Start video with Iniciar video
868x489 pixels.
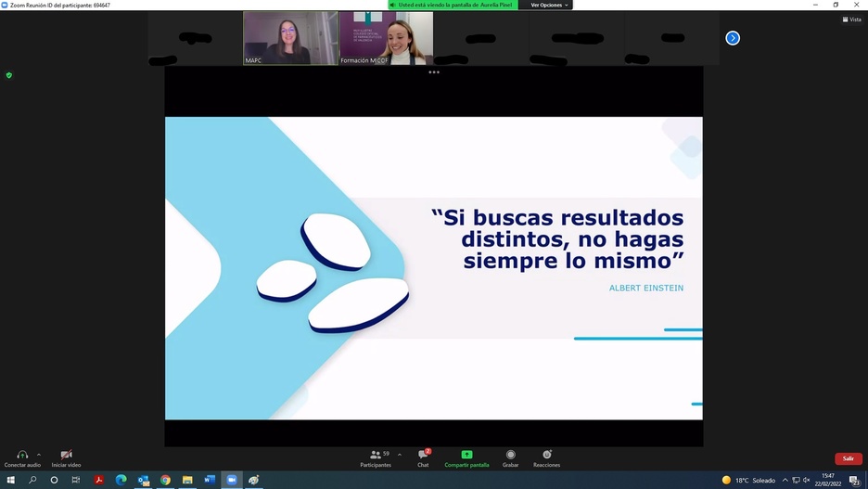point(66,455)
